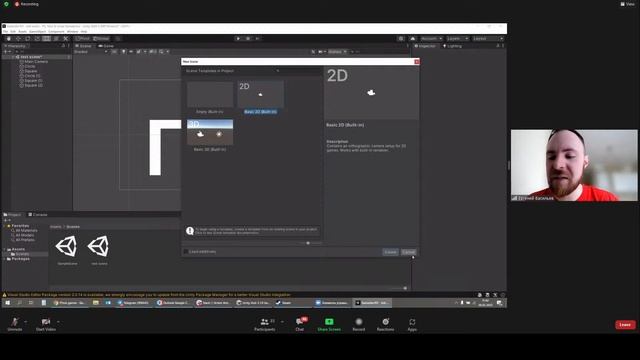The width and height of the screenshot is (640, 360).
Task: Click the Step frame button in Unity
Action: click(x=257, y=38)
